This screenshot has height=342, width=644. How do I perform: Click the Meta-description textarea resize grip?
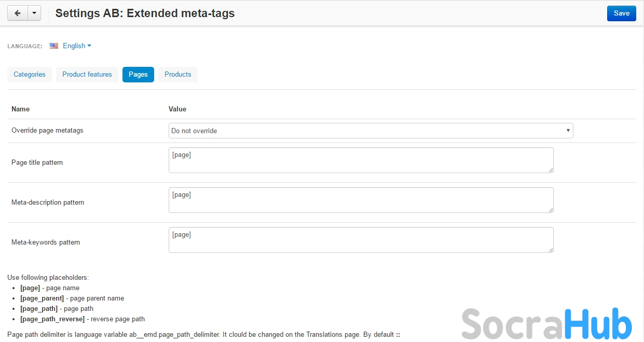click(551, 210)
